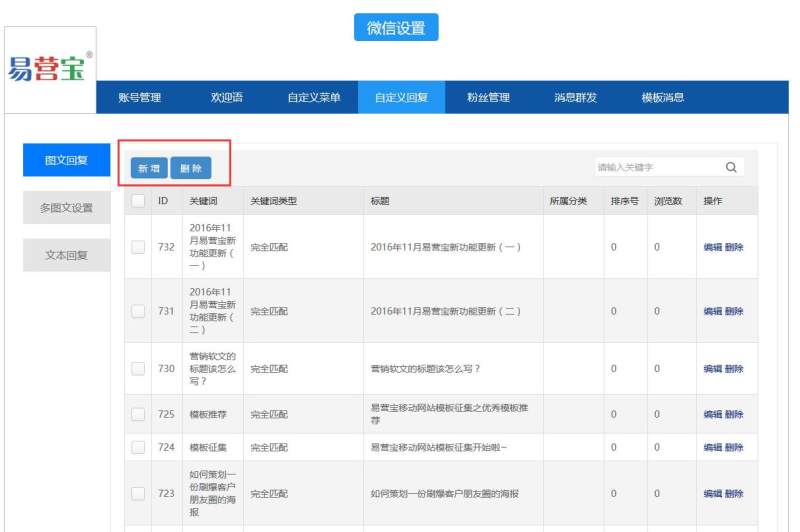This screenshot has width=800, height=532.
Task: Click the search magnifier icon
Action: pos(731,168)
